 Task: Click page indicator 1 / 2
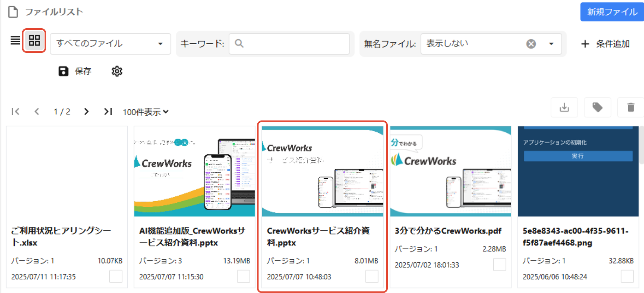[x=62, y=112]
